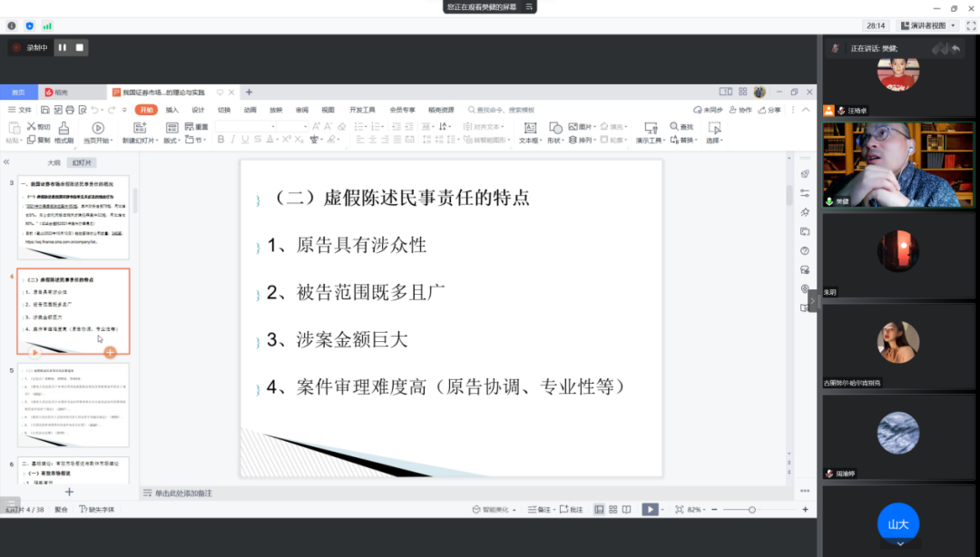Undo the last action
Viewport: 980px width, 557px height.
[x=95, y=110]
